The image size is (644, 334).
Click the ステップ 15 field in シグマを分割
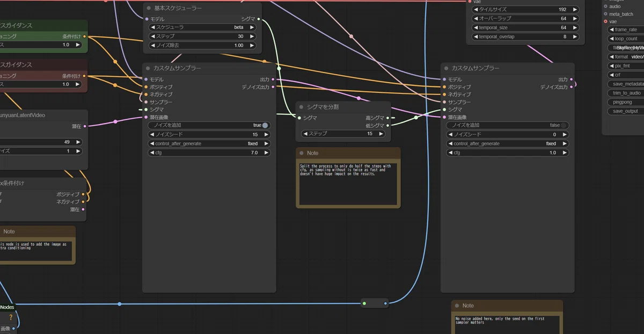(343, 134)
